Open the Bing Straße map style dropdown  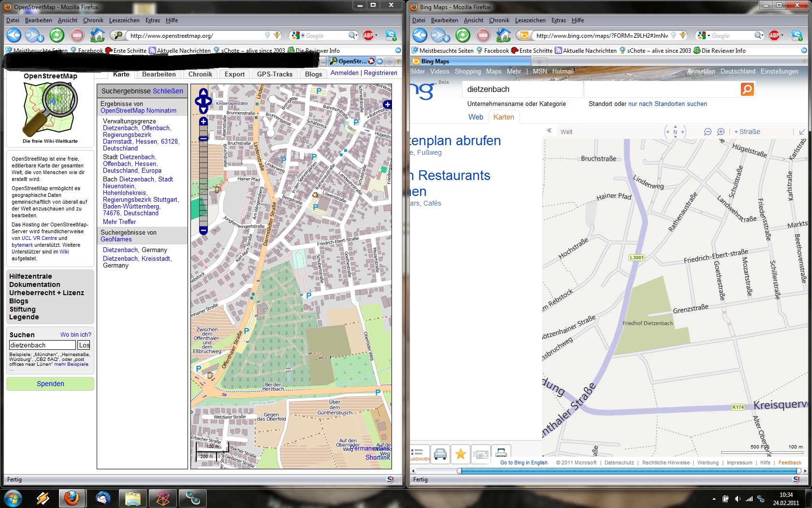747,132
